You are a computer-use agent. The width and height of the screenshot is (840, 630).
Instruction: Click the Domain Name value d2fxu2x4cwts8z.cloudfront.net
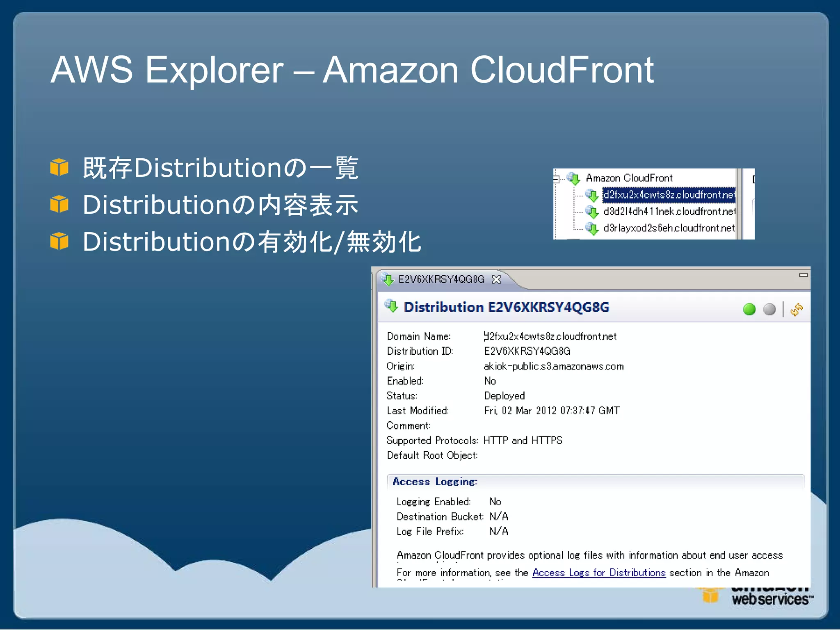tap(550, 336)
